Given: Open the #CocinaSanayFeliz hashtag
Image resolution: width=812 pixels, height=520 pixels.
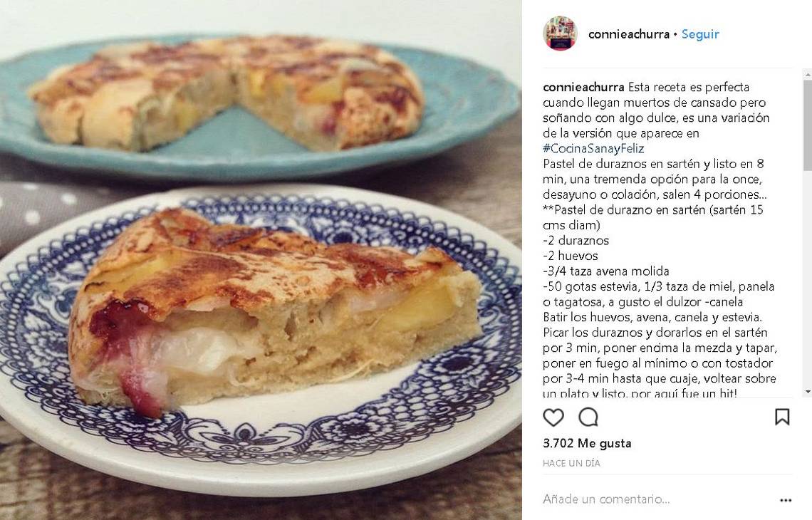Looking at the screenshot, I should tap(593, 149).
